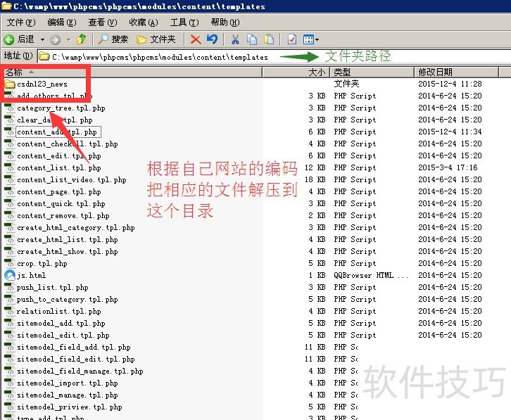Click the create_html_list.tpl.php file icon
511x420 pixels.
click(9, 240)
